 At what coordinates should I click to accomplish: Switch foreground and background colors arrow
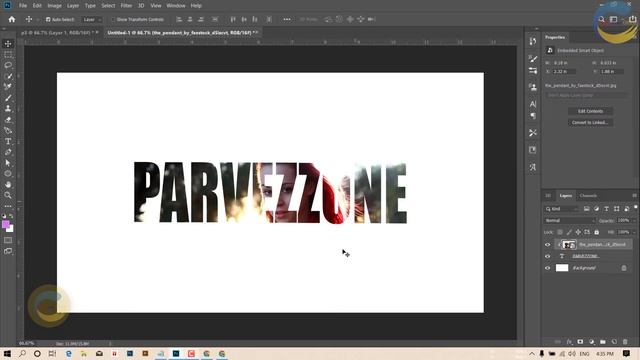point(11,216)
